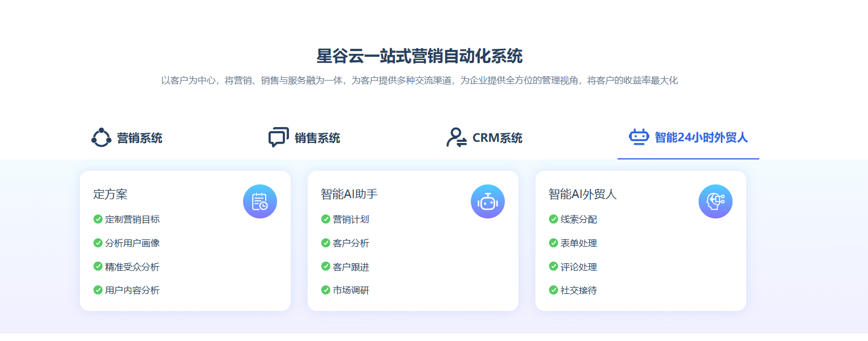Switch to the 营销系统 tab
Viewport: 868px width, 341px height.
(x=139, y=138)
